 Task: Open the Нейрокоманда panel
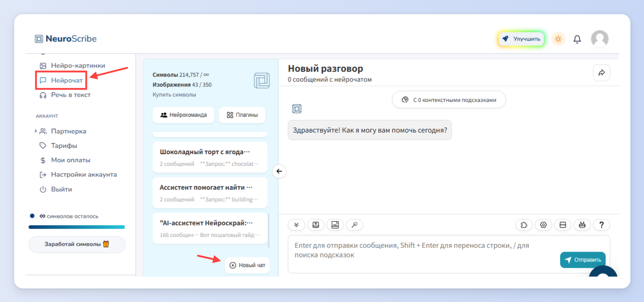tap(183, 115)
